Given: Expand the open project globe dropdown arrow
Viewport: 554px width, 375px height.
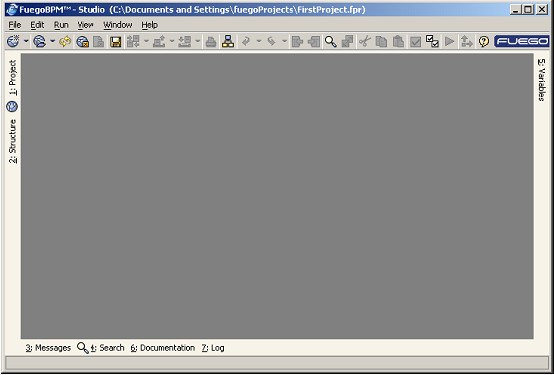Looking at the screenshot, I should 52,42.
